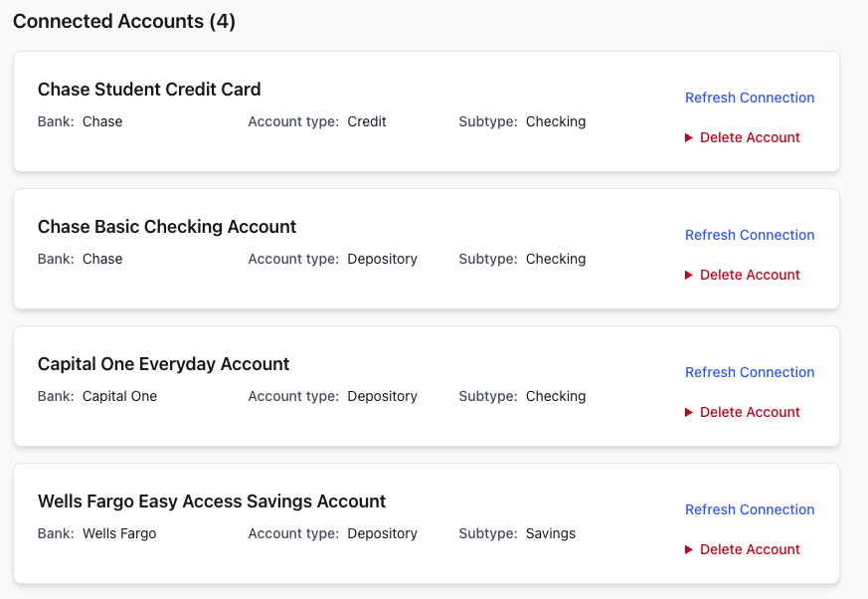Click the Wells Fargo Easy Access Savings heading
Viewport: 868px width, 599px height.
(x=211, y=501)
